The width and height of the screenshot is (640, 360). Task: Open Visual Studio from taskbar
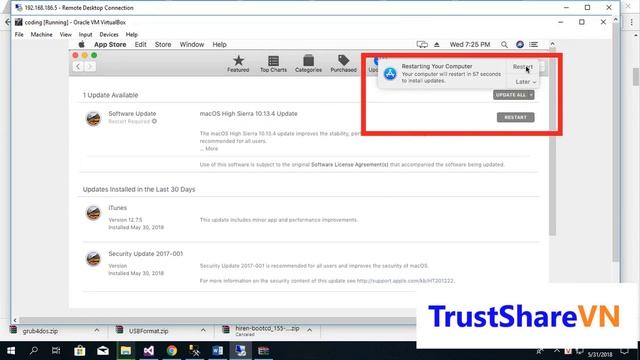click(149, 351)
